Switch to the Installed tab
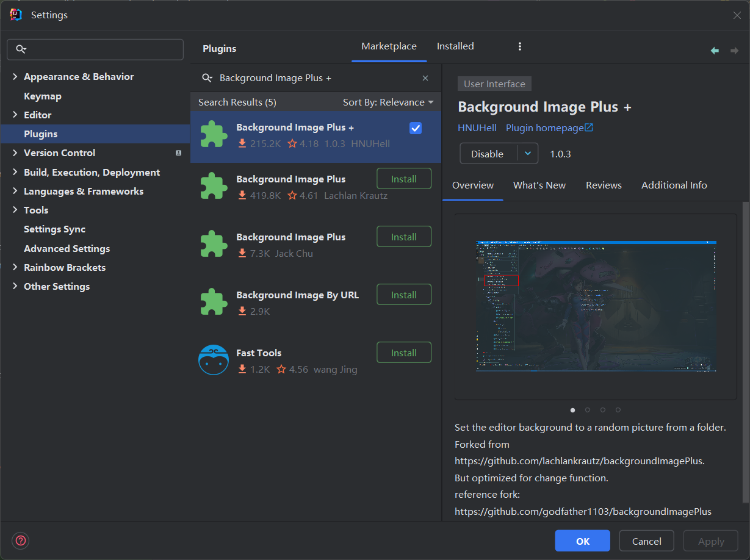The height and width of the screenshot is (560, 750). [455, 46]
